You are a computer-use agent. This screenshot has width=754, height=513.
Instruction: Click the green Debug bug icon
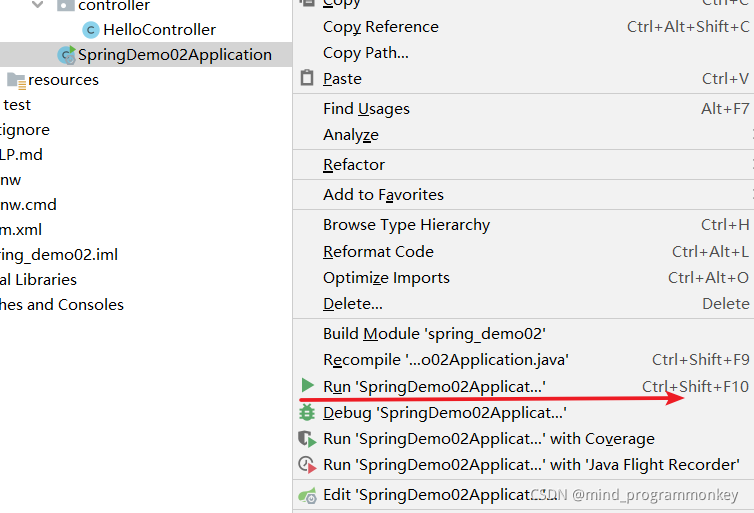(307, 413)
